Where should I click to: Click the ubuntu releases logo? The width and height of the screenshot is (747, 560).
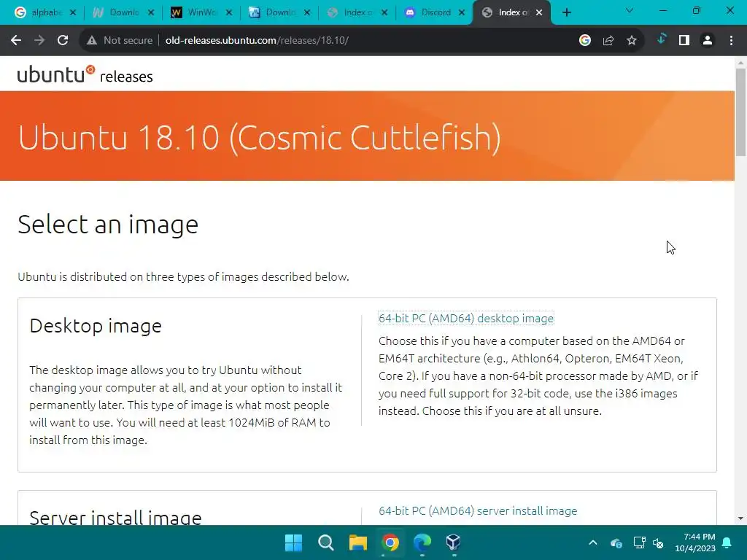pyautogui.click(x=85, y=75)
